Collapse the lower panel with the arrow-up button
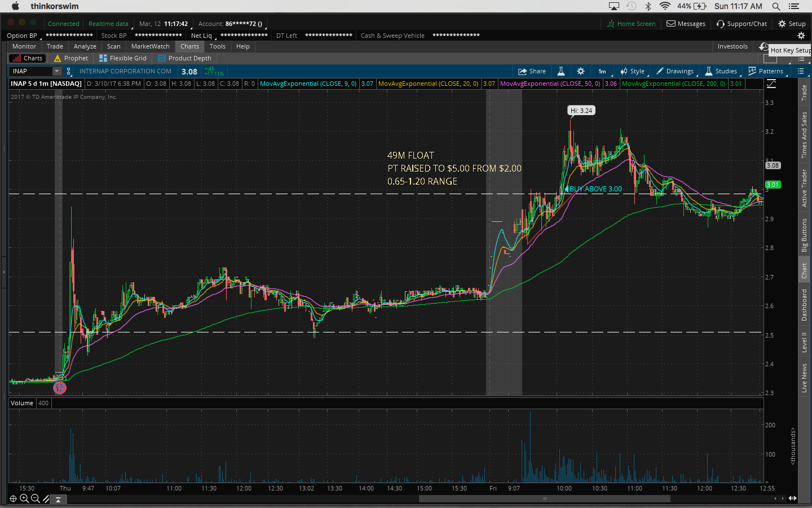 (x=58, y=499)
